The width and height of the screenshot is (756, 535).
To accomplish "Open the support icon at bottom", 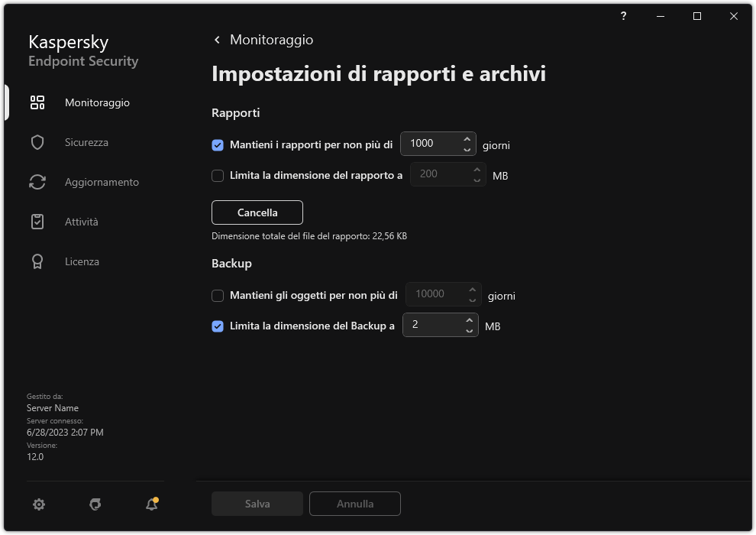I will pos(95,504).
